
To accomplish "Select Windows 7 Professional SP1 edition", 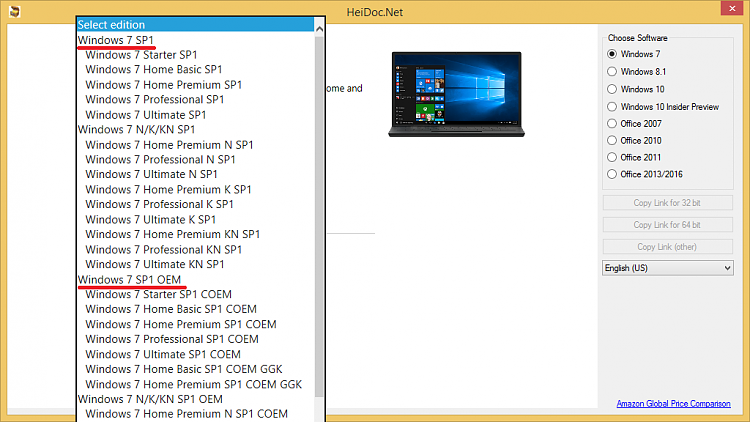I will (x=154, y=100).
